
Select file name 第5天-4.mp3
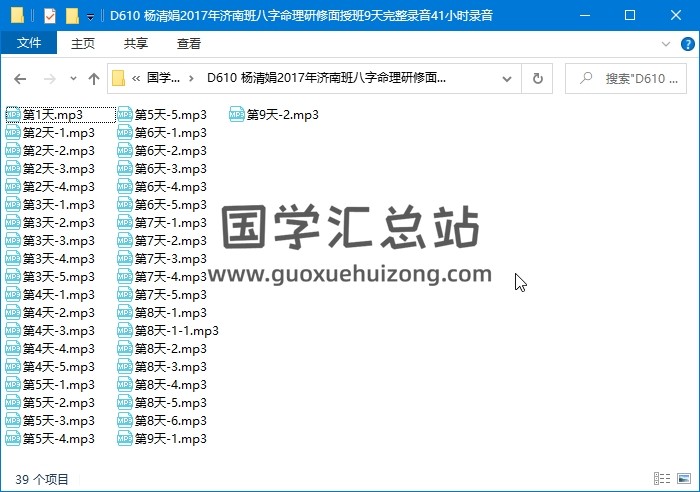coord(58,439)
